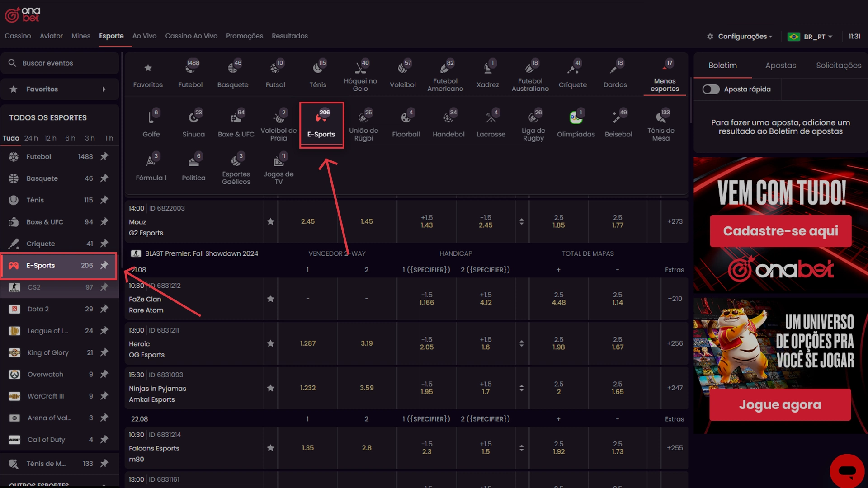
Task: Click the Buscar eventos search field
Action: [60, 63]
